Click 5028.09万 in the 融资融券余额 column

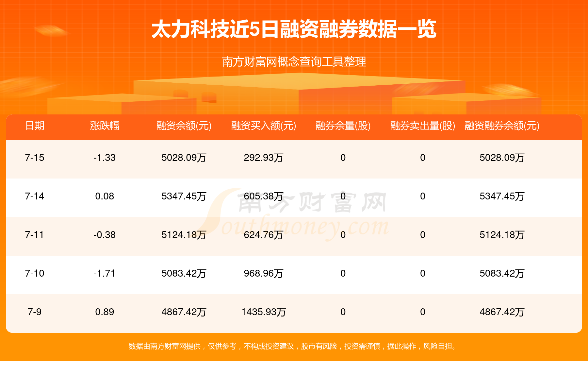click(x=502, y=158)
